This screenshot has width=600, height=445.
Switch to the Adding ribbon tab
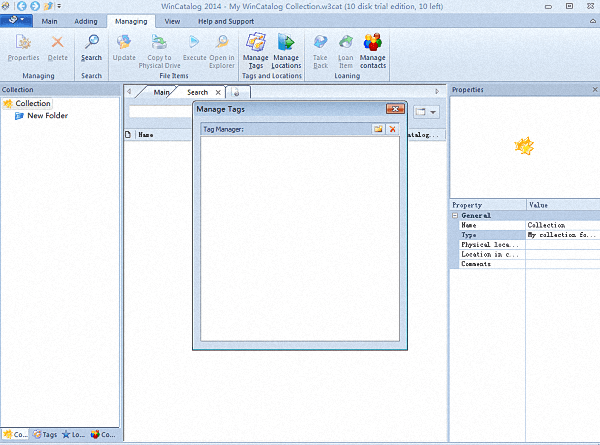tap(86, 20)
